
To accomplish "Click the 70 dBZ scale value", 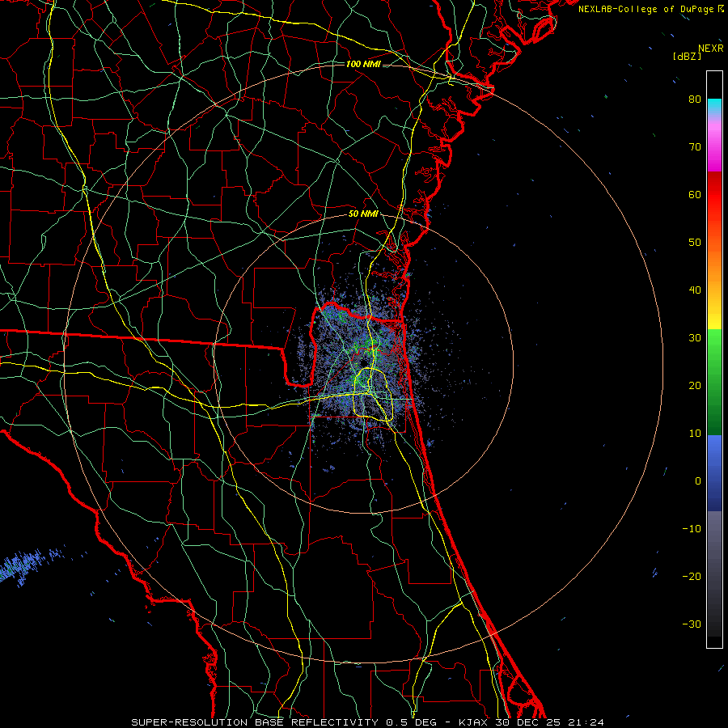I will (x=695, y=147).
